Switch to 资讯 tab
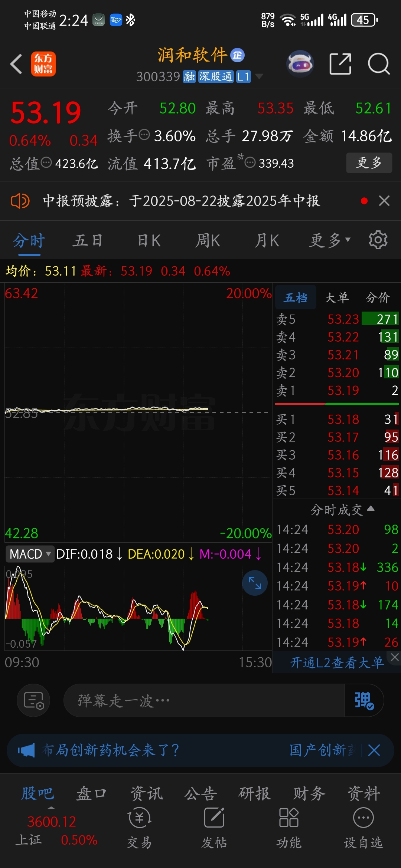The image size is (401, 868). pyautogui.click(x=146, y=794)
